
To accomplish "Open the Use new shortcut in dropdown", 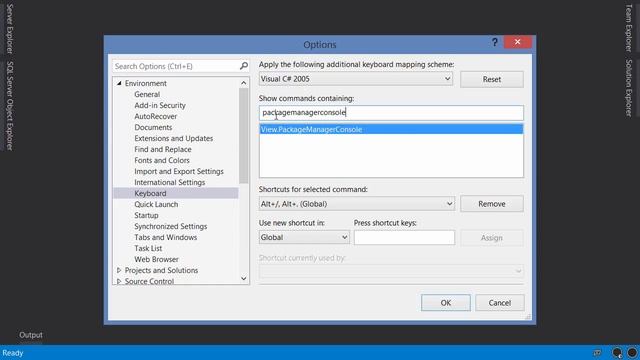I will pos(304,237).
